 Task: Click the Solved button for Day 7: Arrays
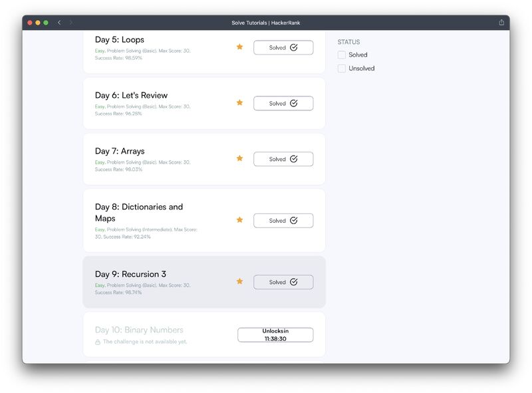[283, 159]
